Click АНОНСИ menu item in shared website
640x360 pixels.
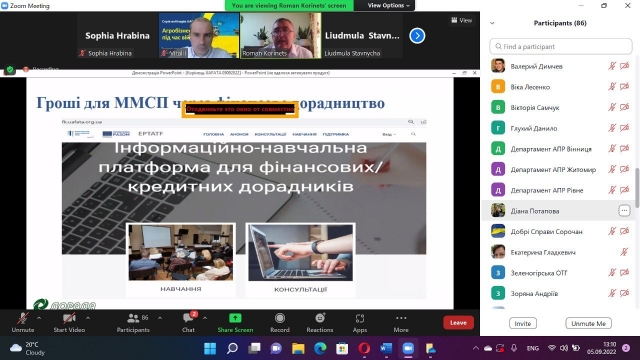tap(239, 134)
